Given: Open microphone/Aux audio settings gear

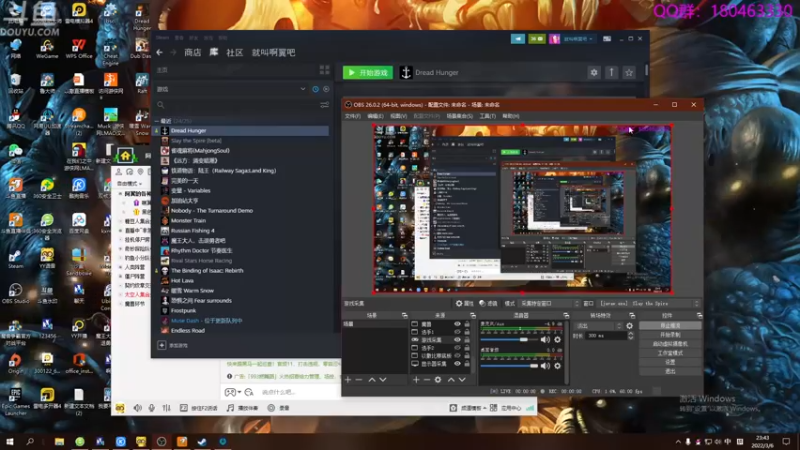Looking at the screenshot, I should (x=558, y=339).
